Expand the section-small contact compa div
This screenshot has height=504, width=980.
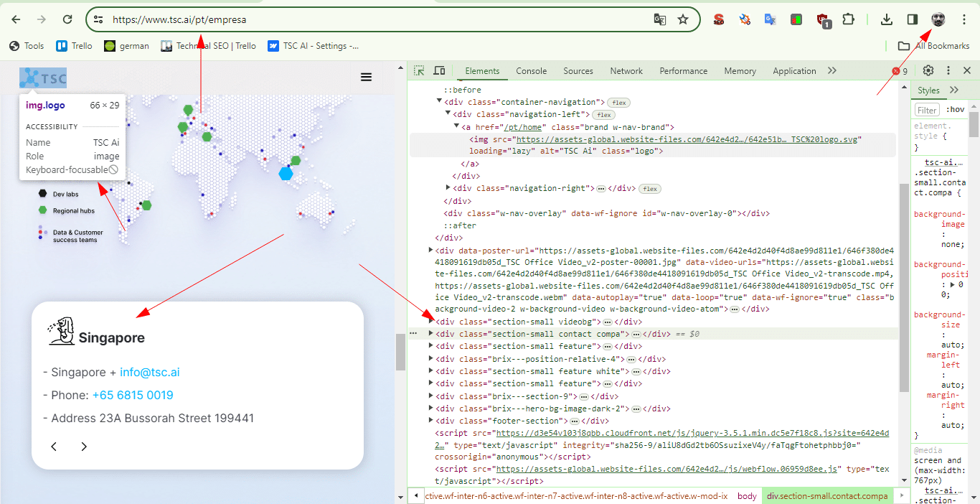coord(431,334)
